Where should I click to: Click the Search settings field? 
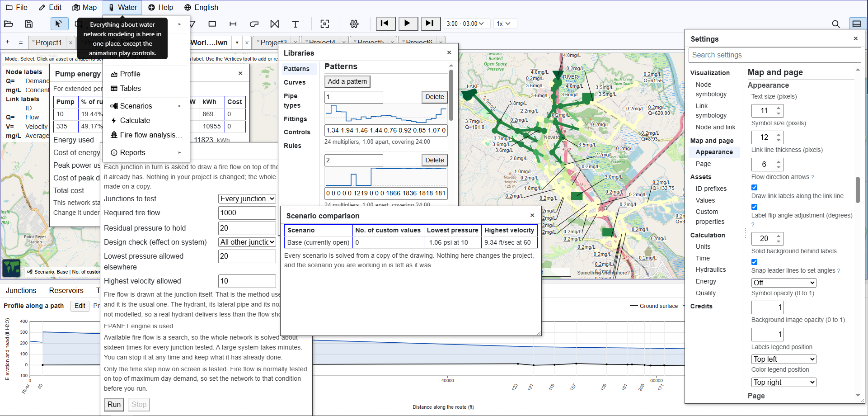pyautogui.click(x=775, y=55)
